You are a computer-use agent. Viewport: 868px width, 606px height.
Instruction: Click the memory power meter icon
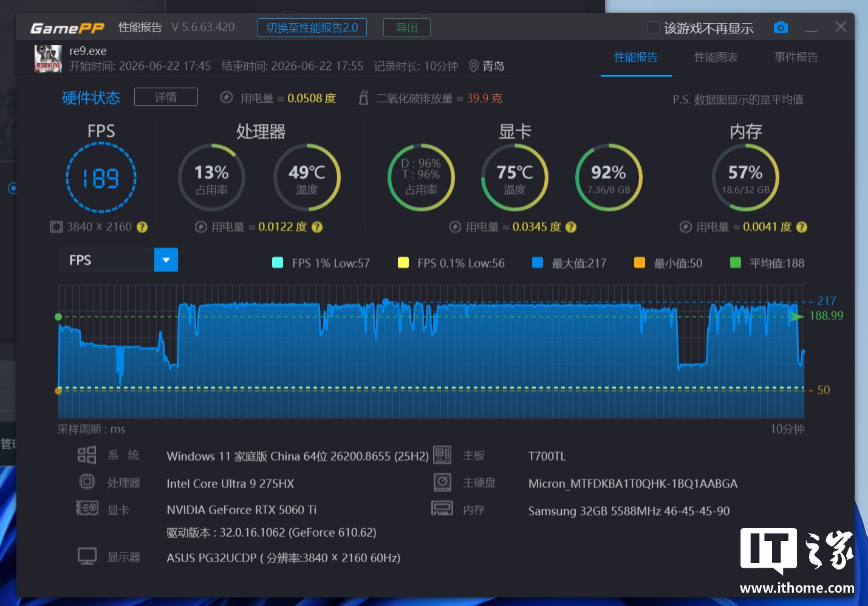[x=686, y=227]
